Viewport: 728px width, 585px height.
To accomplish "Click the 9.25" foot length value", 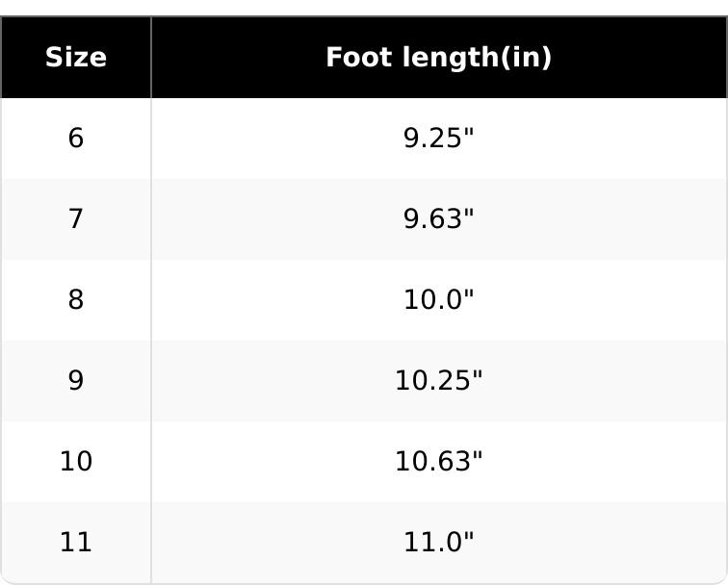I will (x=438, y=139).
